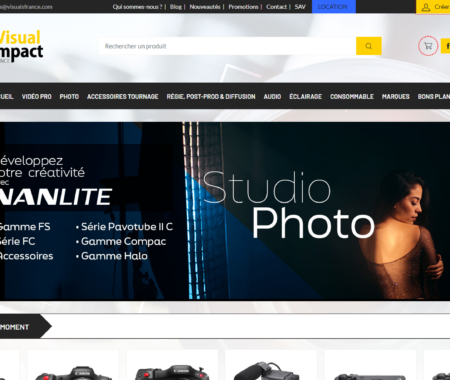Select the PHOTO menu item
The width and height of the screenshot is (450, 380).
[x=69, y=97]
